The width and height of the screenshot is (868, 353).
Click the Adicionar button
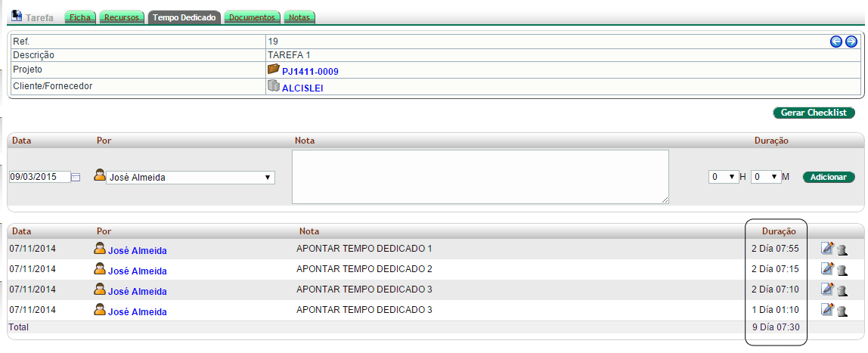[828, 177]
